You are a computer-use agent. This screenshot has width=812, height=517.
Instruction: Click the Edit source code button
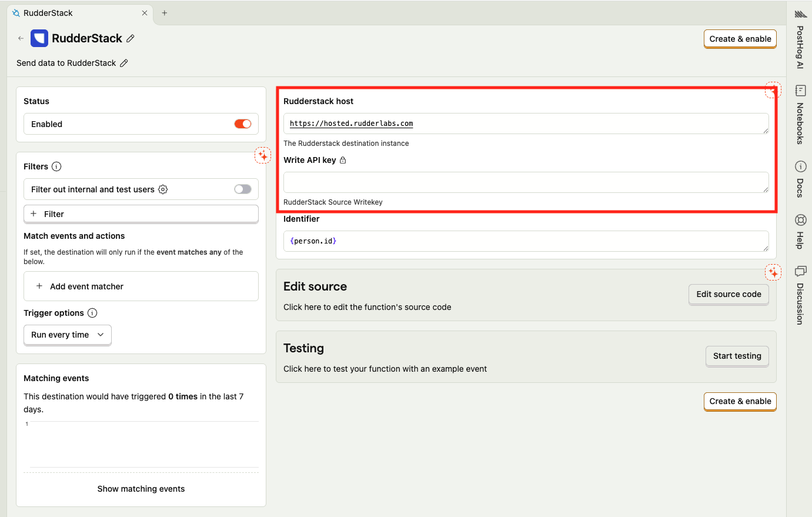pos(729,294)
